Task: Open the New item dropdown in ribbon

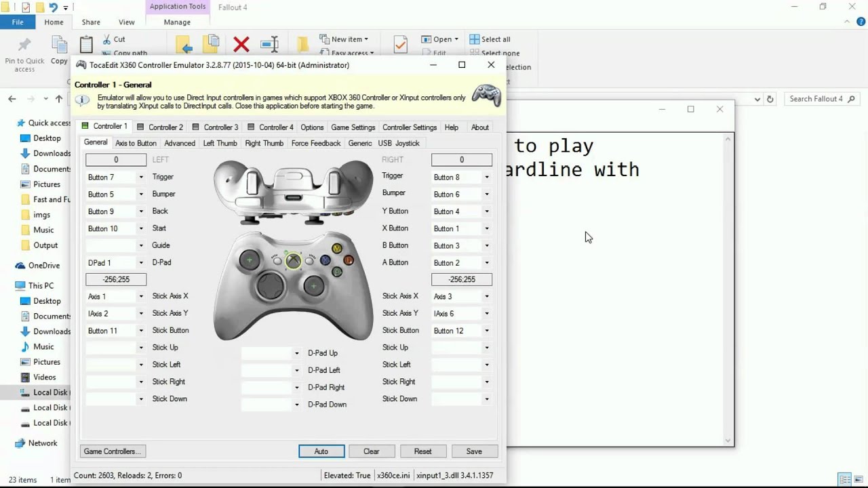Action: (x=344, y=39)
